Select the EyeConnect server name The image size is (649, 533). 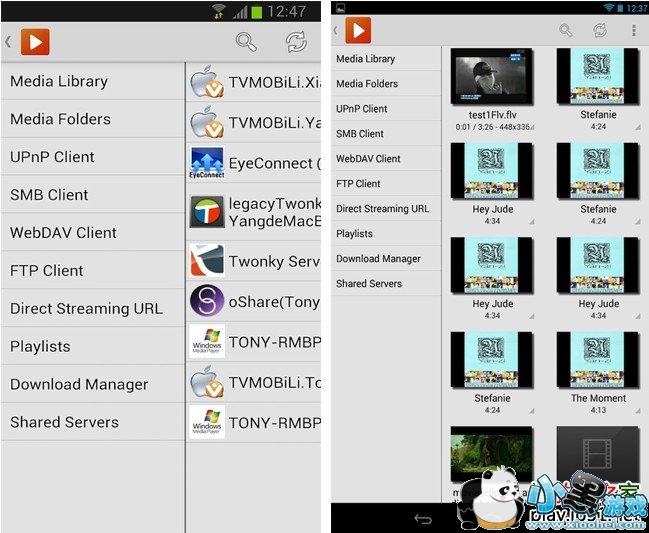point(275,163)
